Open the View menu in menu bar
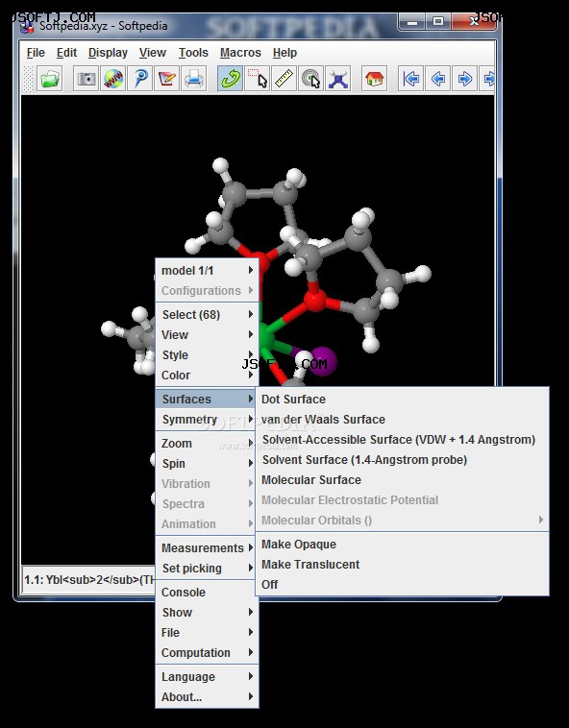This screenshot has width=569, height=728. tap(153, 53)
